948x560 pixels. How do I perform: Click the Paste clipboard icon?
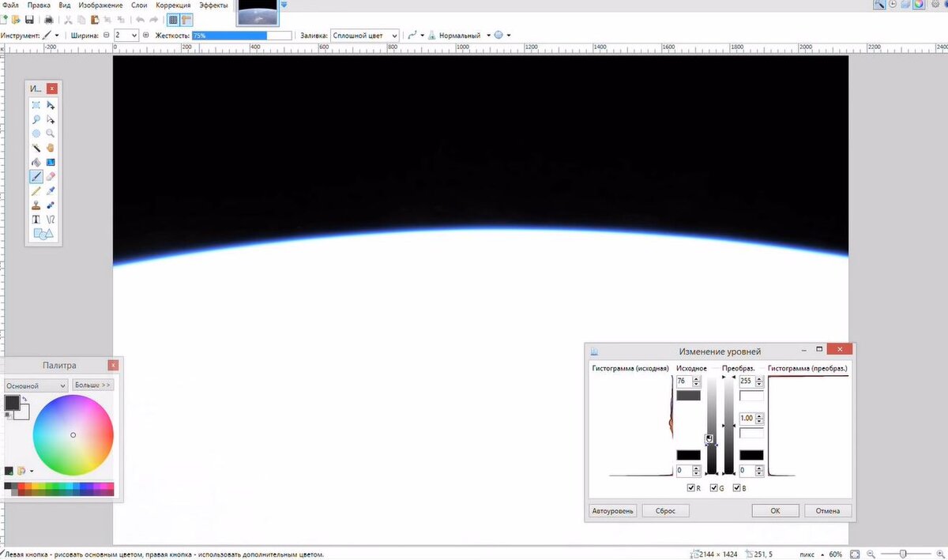click(94, 19)
